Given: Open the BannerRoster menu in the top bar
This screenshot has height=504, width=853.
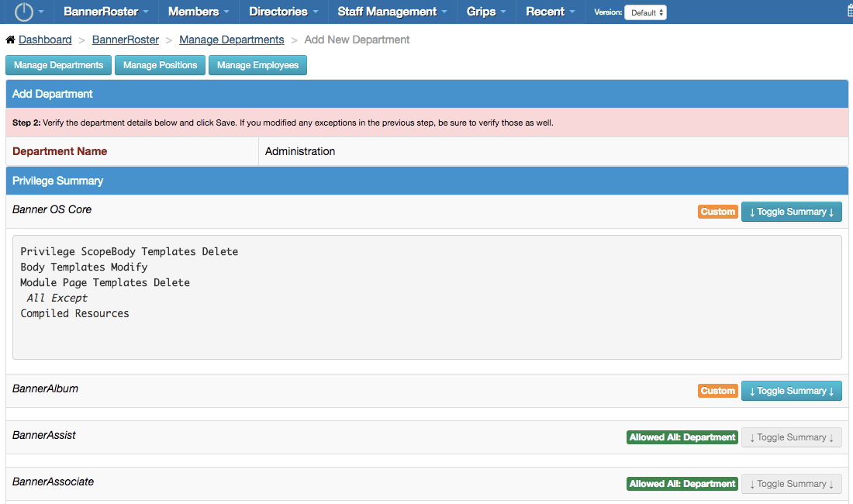Looking at the screenshot, I should point(106,12).
